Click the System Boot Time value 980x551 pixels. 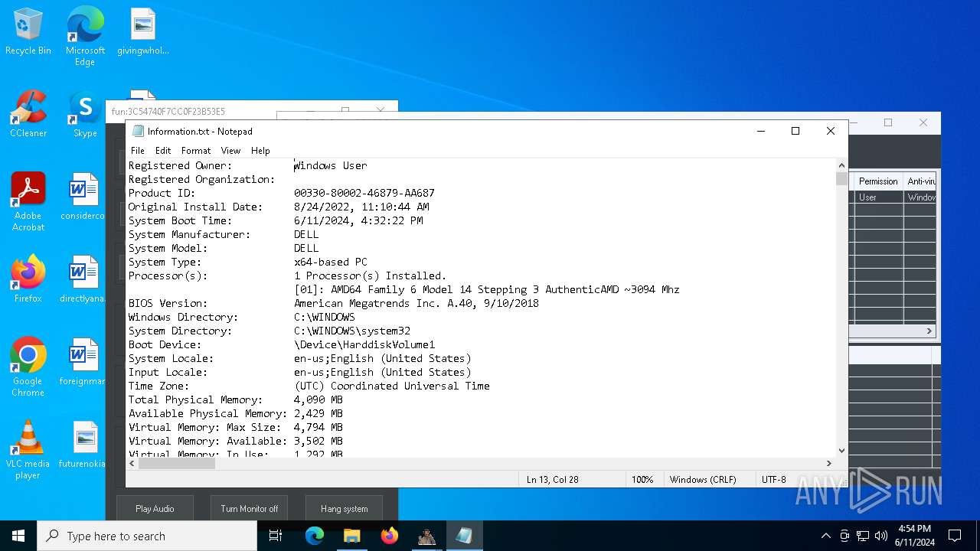coord(358,220)
